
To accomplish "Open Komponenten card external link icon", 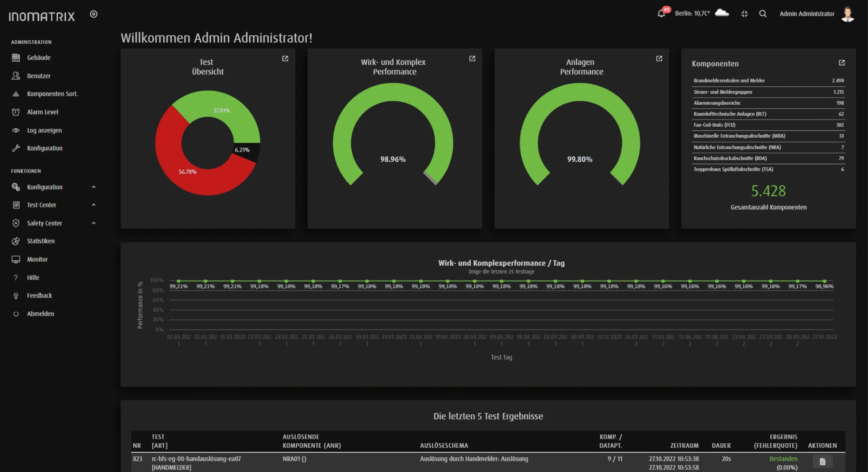I will 842,63.
